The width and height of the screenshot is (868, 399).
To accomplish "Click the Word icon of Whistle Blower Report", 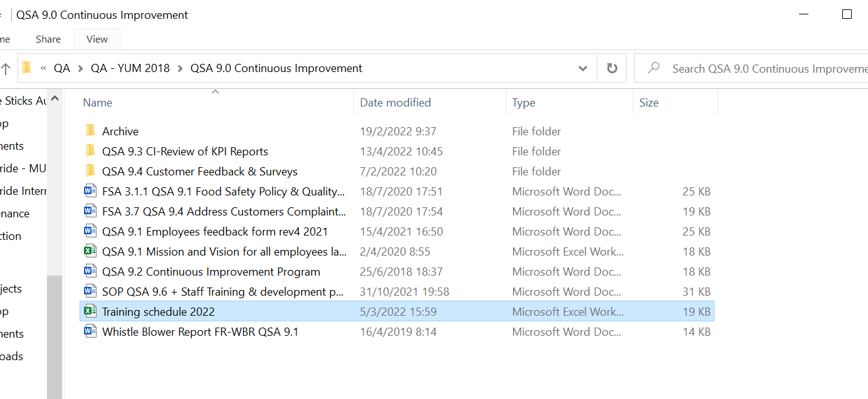I will (90, 331).
